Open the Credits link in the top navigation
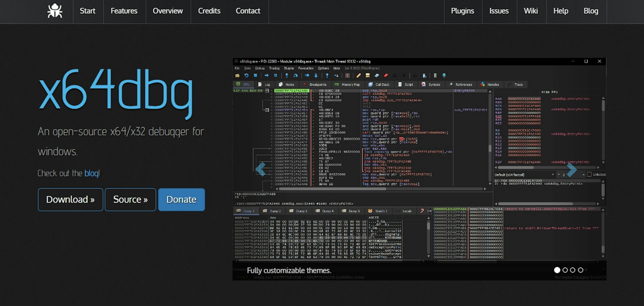This screenshot has height=306, width=644. coord(209,11)
